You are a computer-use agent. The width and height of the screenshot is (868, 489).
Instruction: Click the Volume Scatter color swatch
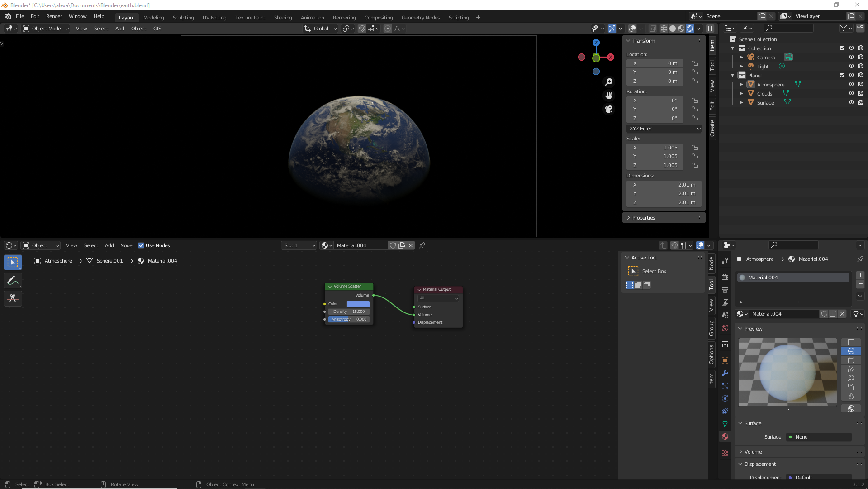point(358,304)
